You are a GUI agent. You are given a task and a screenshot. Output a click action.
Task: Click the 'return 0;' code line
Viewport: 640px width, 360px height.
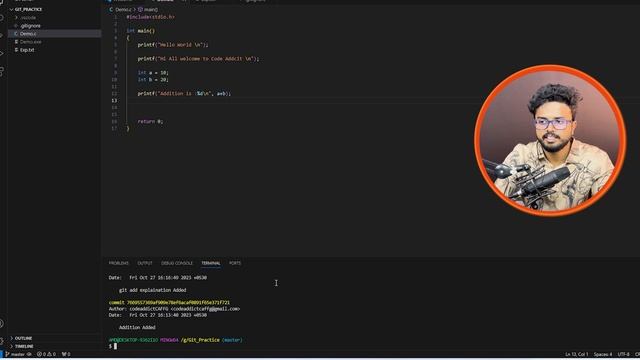(x=150, y=121)
